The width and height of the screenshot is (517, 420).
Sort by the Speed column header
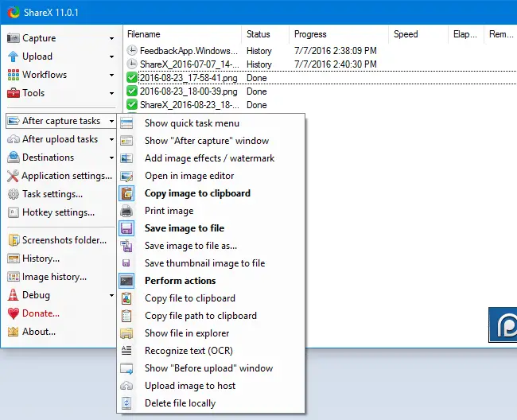[418, 34]
